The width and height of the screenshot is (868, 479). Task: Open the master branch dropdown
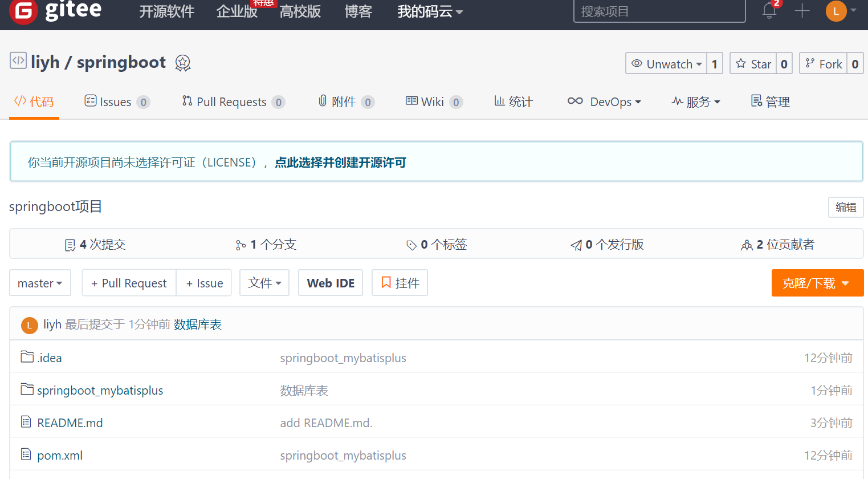[40, 283]
